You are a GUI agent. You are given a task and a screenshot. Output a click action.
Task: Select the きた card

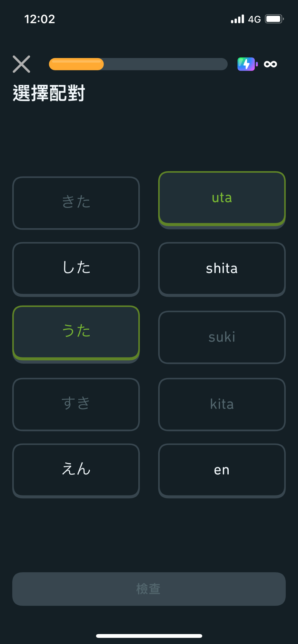tap(76, 203)
